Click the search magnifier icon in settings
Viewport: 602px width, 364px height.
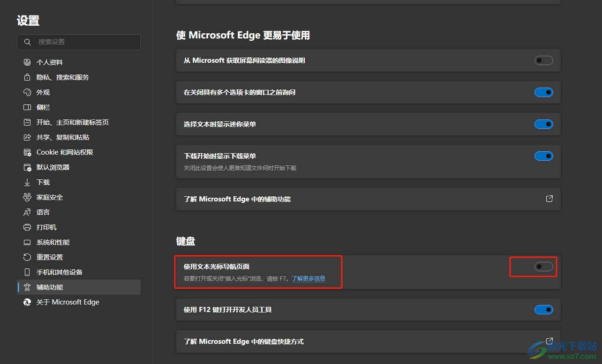point(27,42)
